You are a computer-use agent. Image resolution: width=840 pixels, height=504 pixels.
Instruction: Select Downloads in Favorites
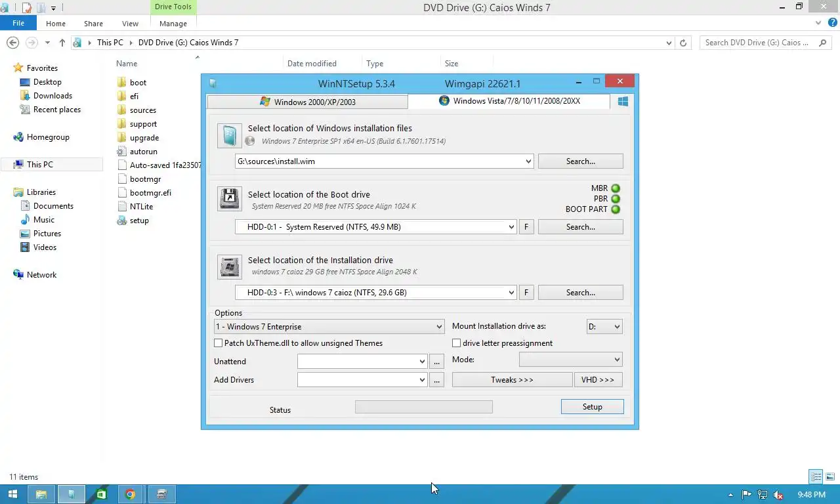point(52,96)
